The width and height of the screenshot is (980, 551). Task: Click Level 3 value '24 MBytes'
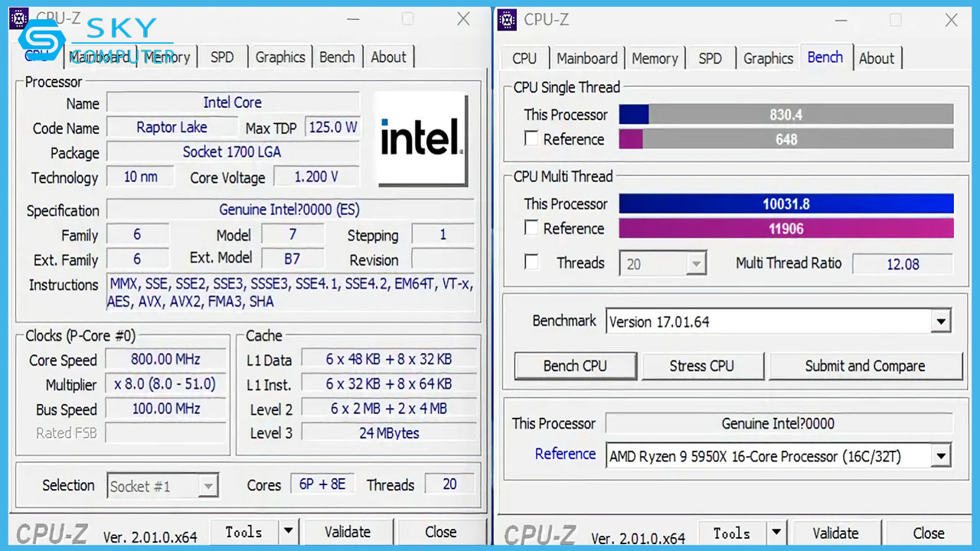[x=389, y=433]
